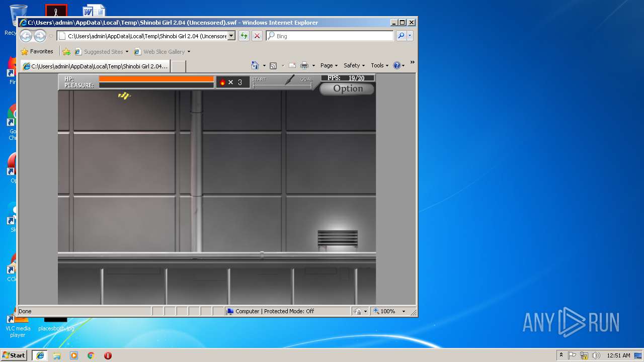Open the Tools menu
This screenshot has height=362, width=644.
click(x=380, y=65)
